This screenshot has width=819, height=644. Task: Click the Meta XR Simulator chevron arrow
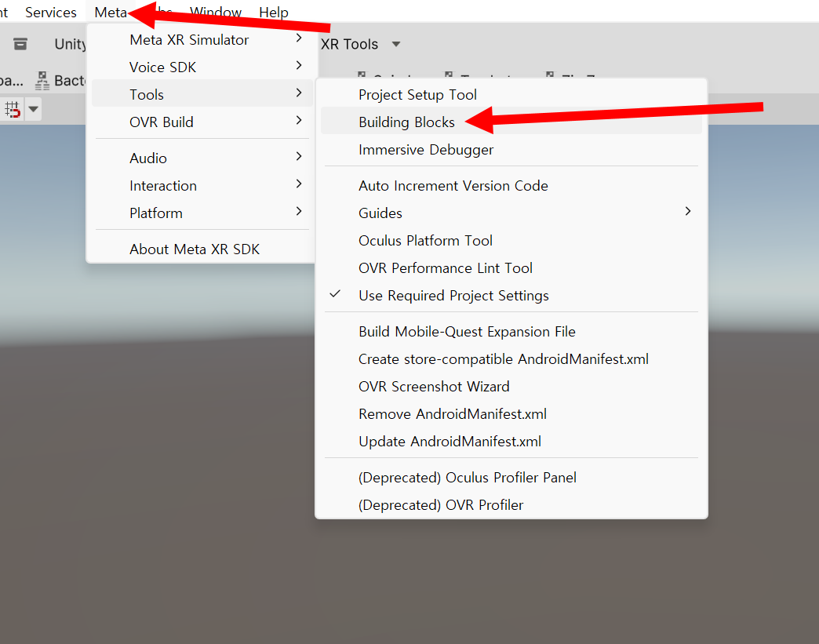[x=299, y=38]
